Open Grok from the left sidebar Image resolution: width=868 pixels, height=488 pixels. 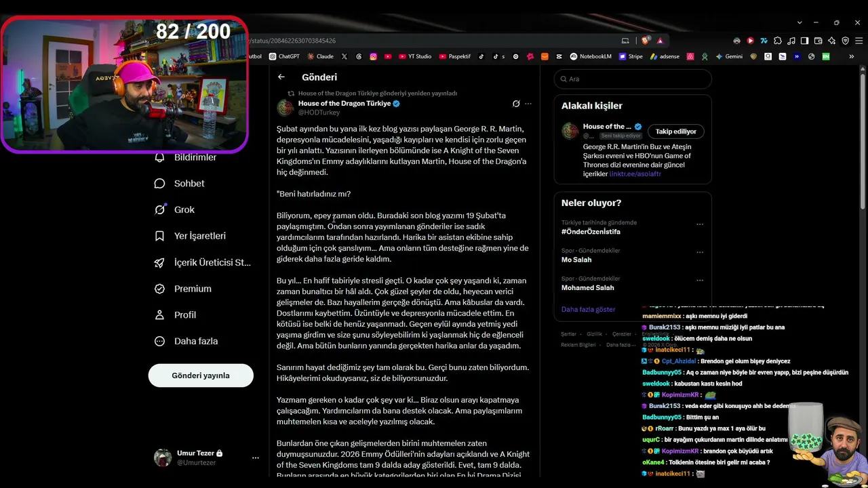coord(175,210)
